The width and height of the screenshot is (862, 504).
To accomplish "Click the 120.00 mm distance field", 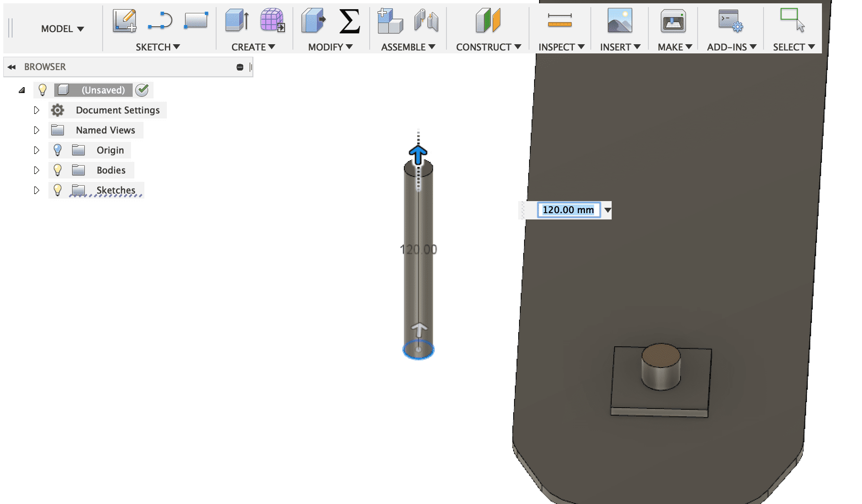I will click(x=568, y=210).
